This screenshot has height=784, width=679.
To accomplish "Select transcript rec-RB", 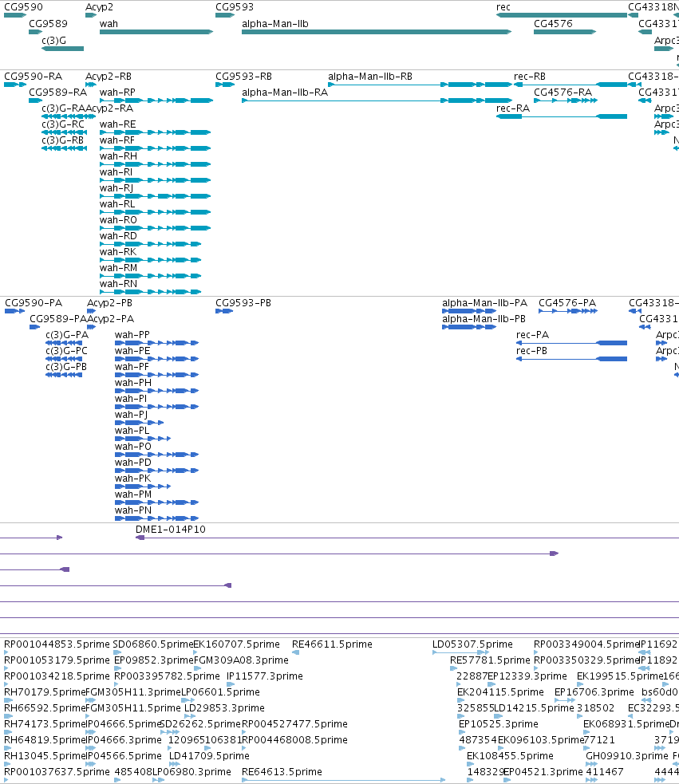I will (x=570, y=85).
